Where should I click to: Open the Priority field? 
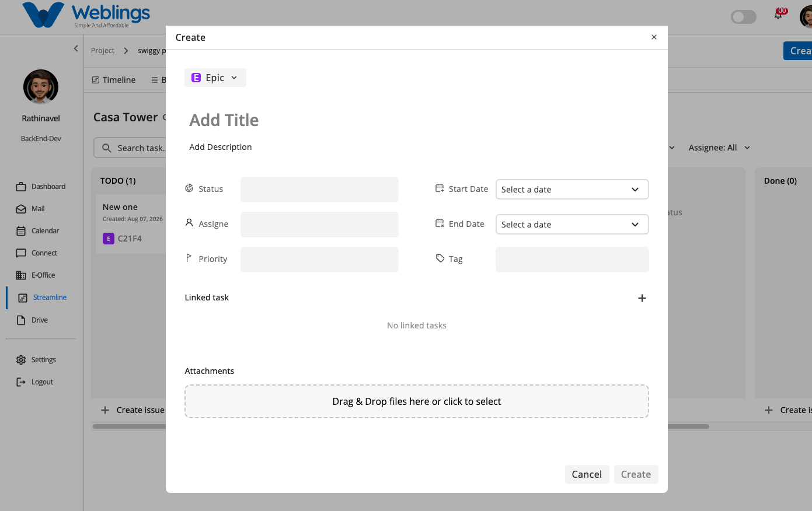319,260
